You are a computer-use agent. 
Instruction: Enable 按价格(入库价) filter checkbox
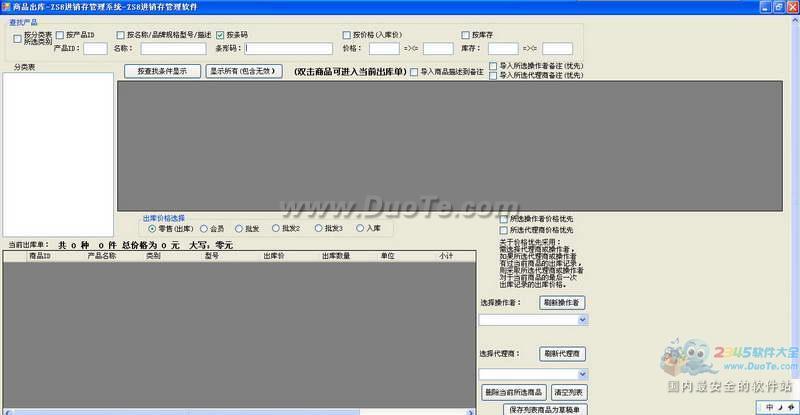click(346, 35)
